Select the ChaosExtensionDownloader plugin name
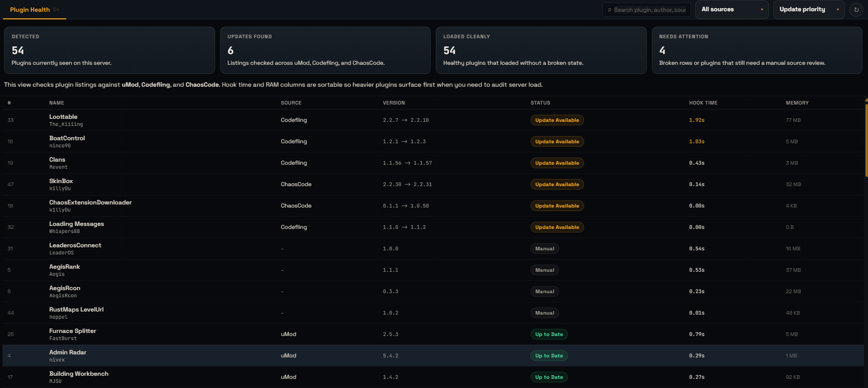 pyautogui.click(x=90, y=202)
